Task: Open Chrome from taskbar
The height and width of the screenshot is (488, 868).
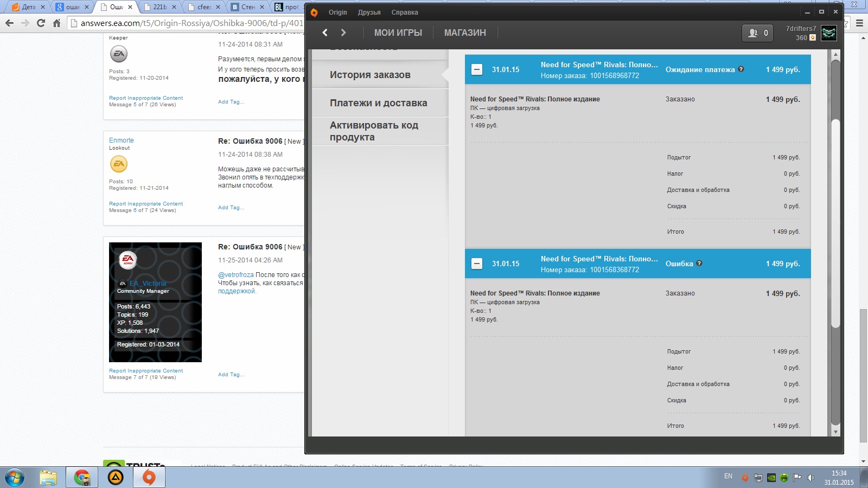Action: tap(82, 477)
